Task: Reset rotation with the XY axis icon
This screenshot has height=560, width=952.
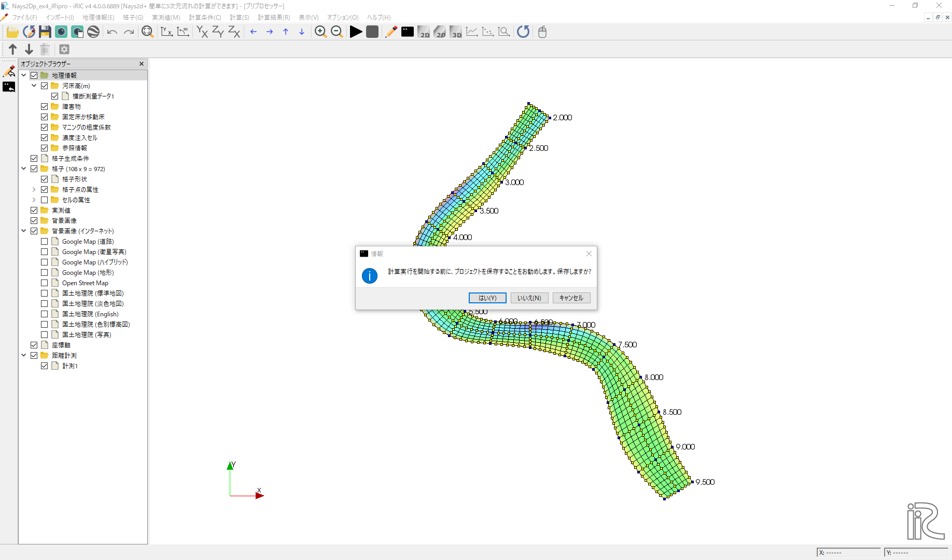Action: click(167, 32)
